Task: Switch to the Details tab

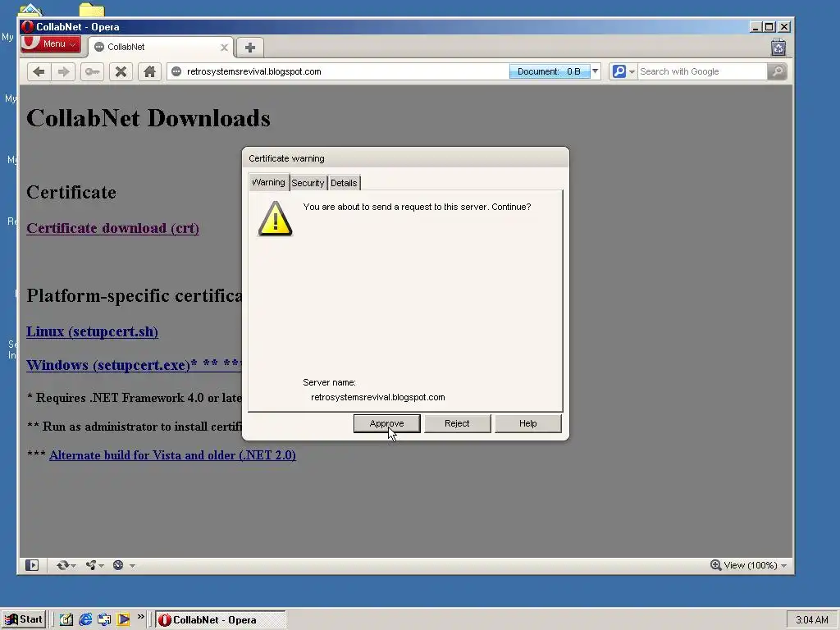Action: pyautogui.click(x=344, y=183)
